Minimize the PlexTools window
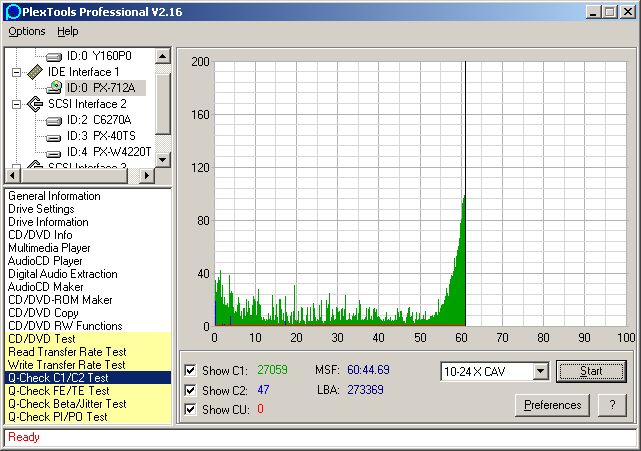This screenshot has height=451, width=641. point(594,12)
